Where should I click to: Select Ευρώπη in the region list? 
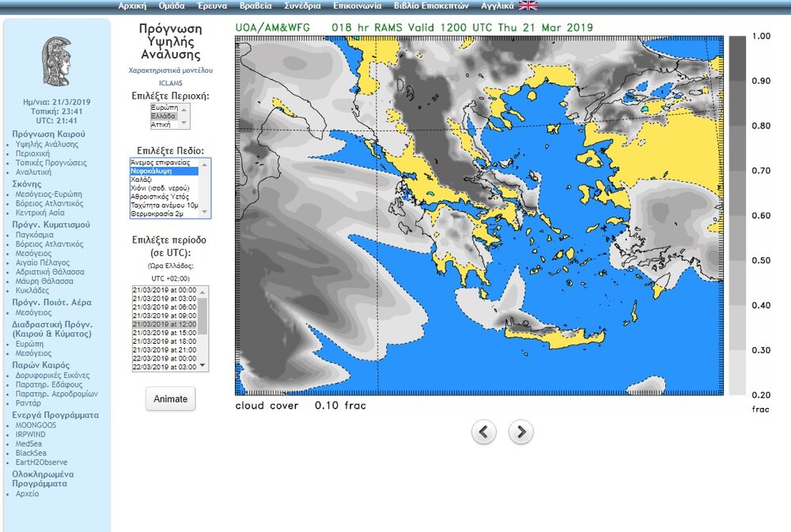(165, 107)
